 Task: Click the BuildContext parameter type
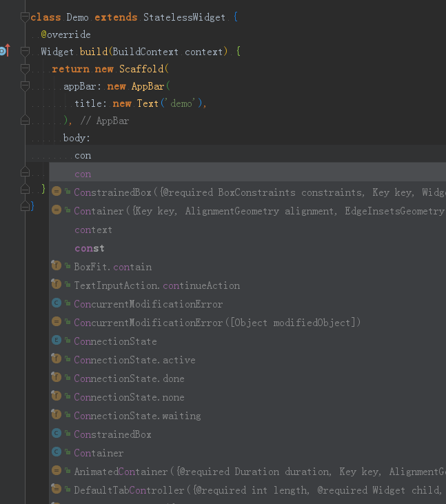tap(145, 52)
